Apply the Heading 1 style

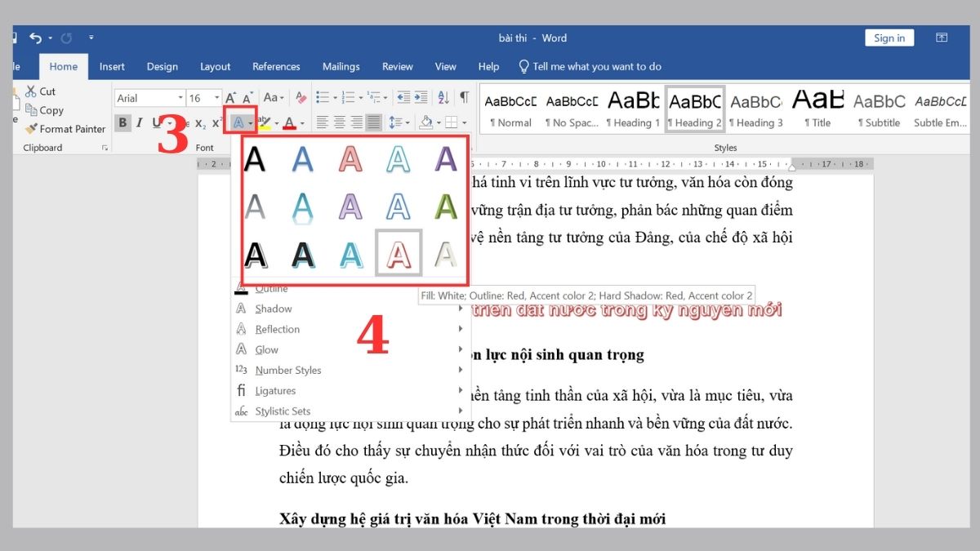click(x=634, y=109)
